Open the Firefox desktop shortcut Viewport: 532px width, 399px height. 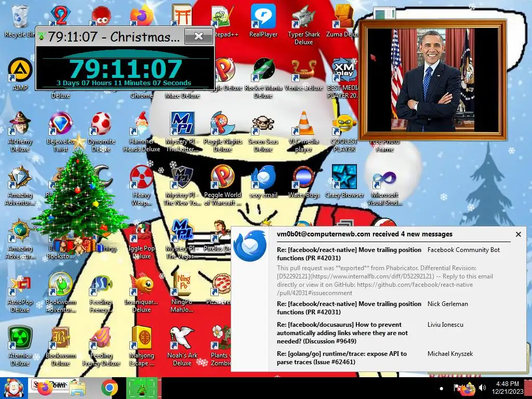point(141,15)
